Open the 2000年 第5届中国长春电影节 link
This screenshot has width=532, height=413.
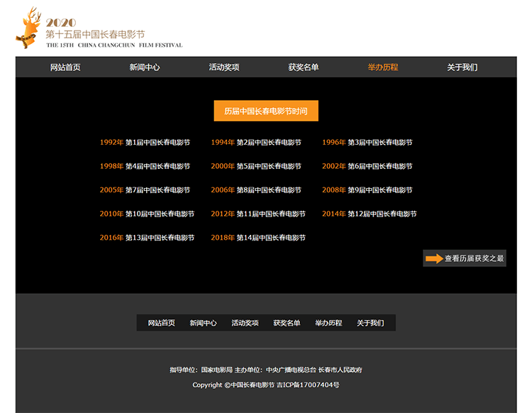(256, 166)
